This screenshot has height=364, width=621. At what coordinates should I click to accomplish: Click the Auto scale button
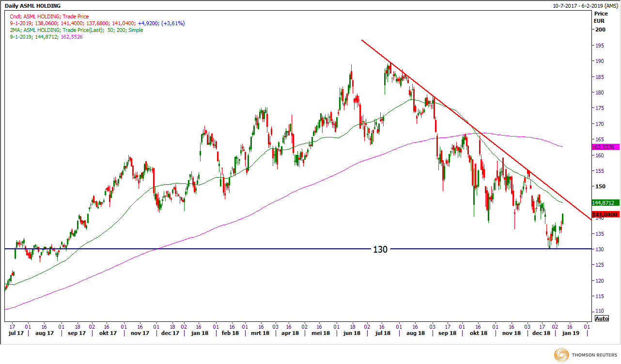[601, 318]
